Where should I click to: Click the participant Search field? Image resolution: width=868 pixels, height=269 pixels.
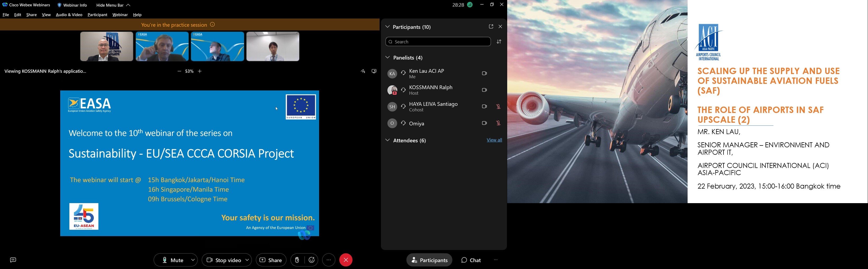click(x=438, y=42)
